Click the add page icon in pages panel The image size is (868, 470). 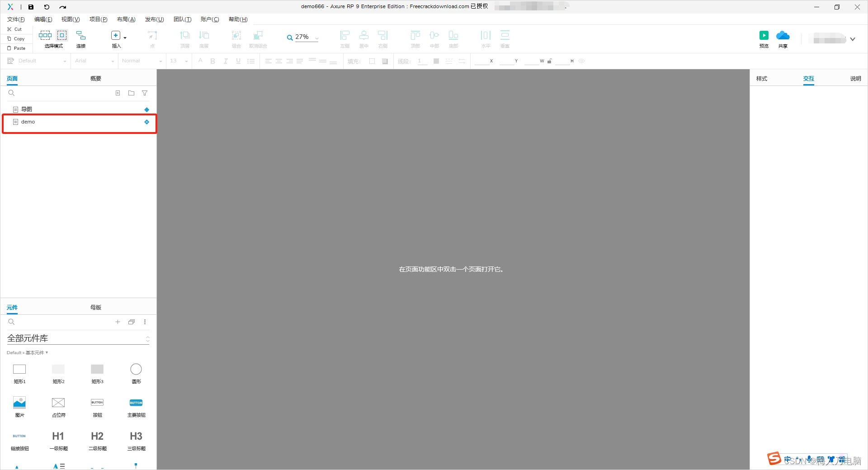(118, 93)
